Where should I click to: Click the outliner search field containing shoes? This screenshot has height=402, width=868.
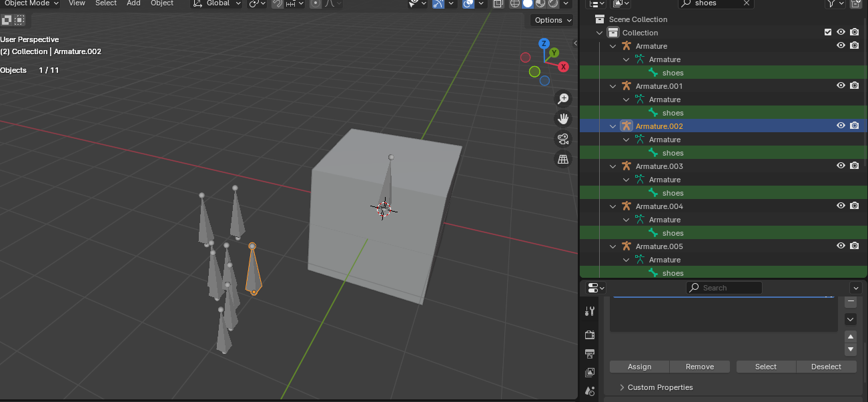point(718,3)
